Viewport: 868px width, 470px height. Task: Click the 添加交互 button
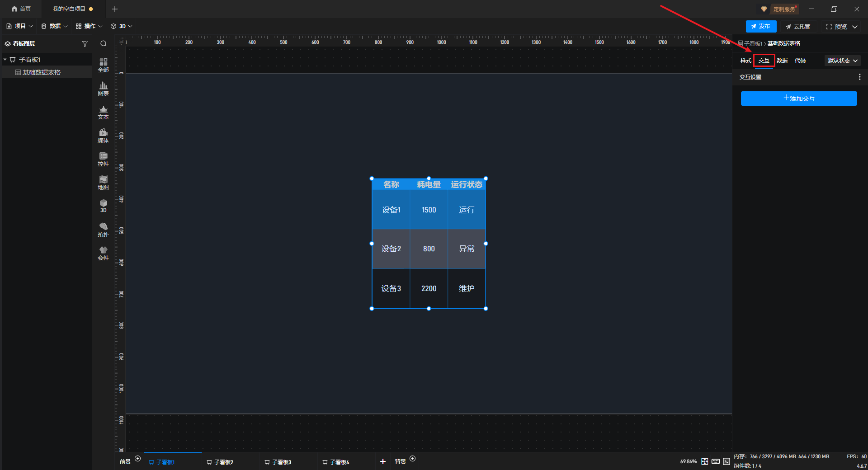tap(799, 99)
